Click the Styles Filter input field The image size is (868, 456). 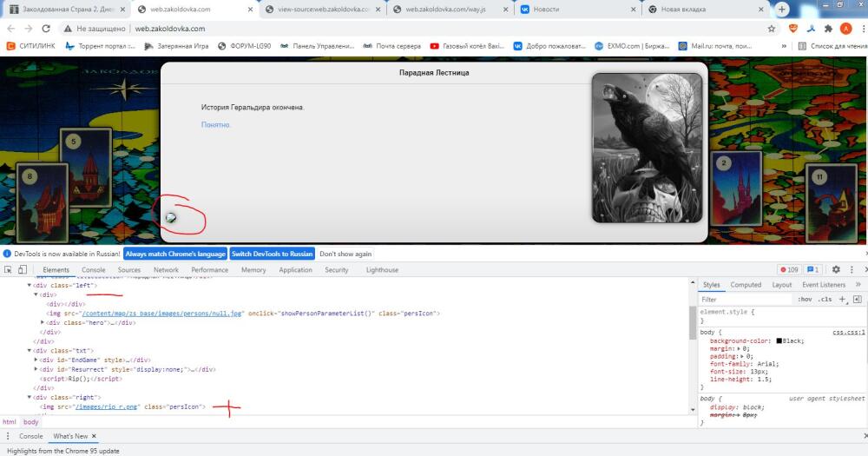[x=746, y=299]
